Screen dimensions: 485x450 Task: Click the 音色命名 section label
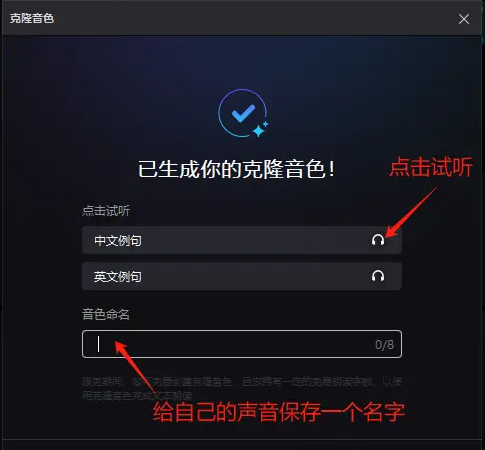(106, 314)
